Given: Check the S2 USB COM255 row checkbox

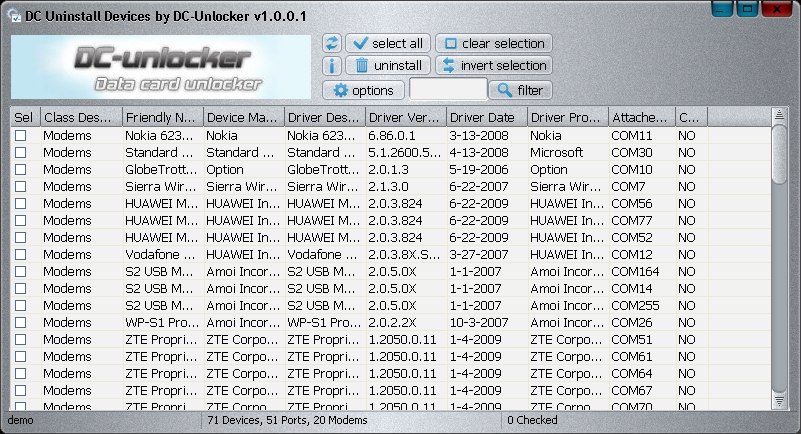Looking at the screenshot, I should (x=20, y=305).
